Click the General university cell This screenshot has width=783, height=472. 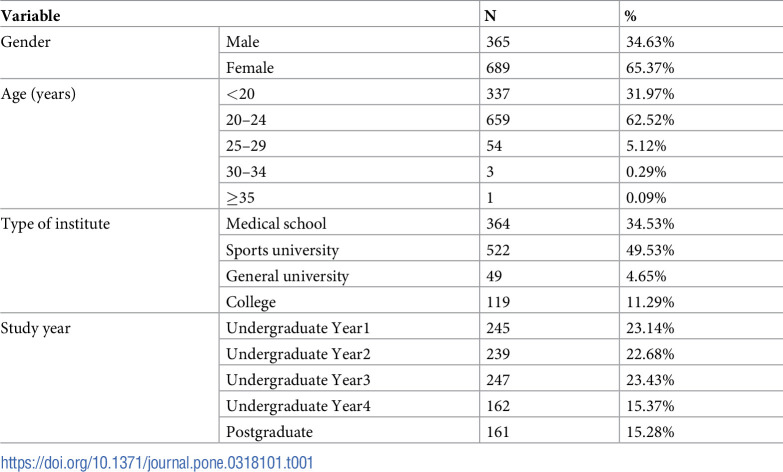[x=285, y=276]
